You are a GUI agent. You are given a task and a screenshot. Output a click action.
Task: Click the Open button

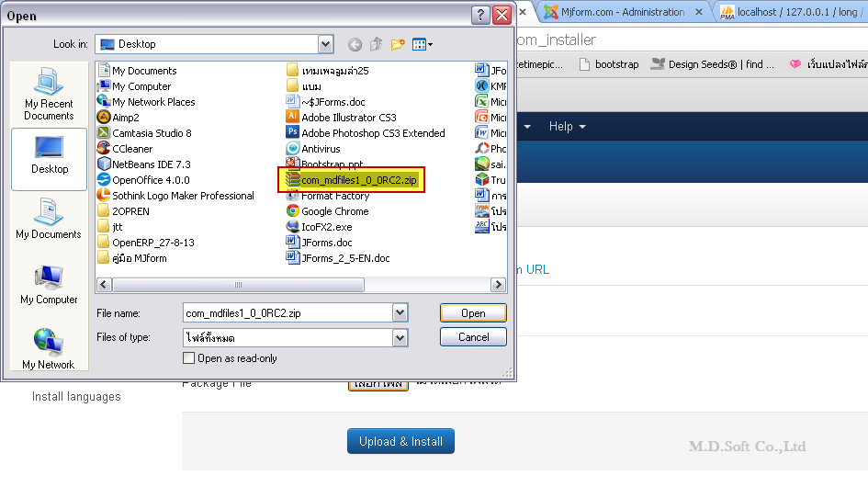pos(473,313)
